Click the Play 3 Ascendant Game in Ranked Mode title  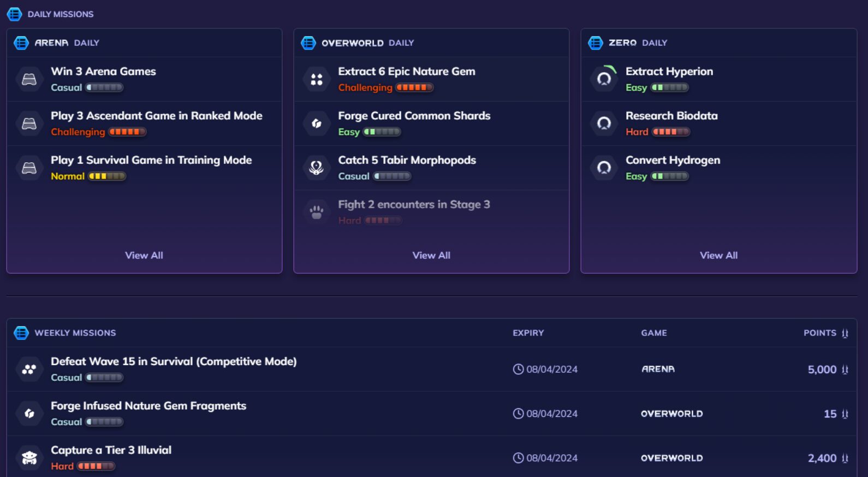coord(157,116)
